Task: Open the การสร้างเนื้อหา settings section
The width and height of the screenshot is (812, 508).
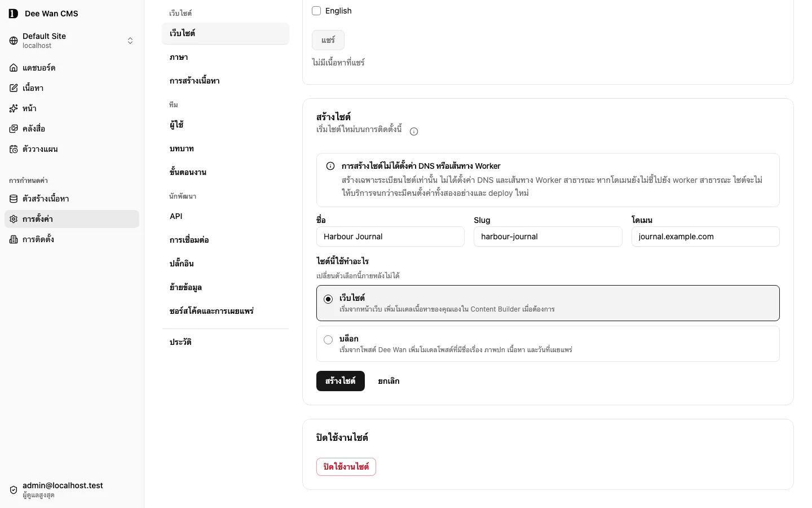Action: pyautogui.click(x=226, y=81)
